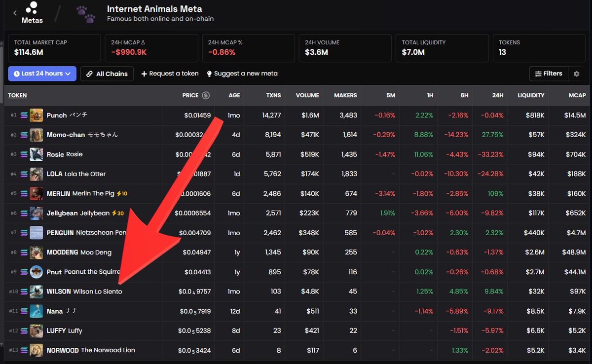Click LUFFY makers count 22

pyautogui.click(x=352, y=330)
